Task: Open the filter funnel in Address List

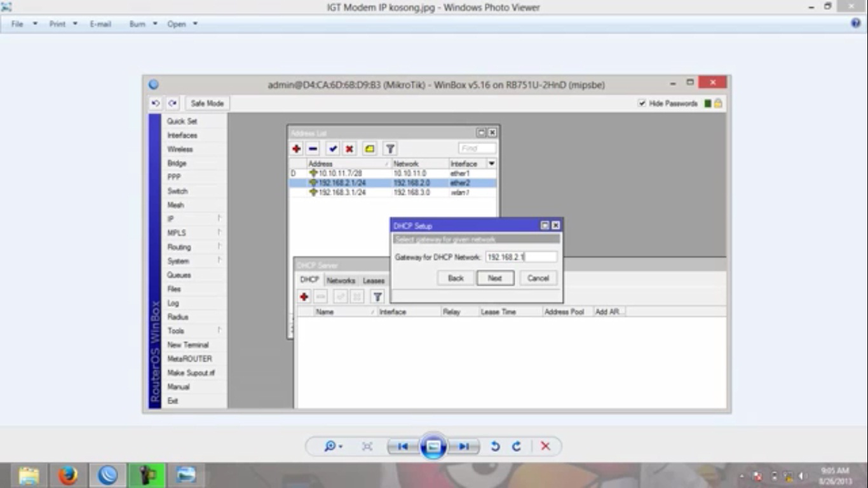Action: click(390, 149)
